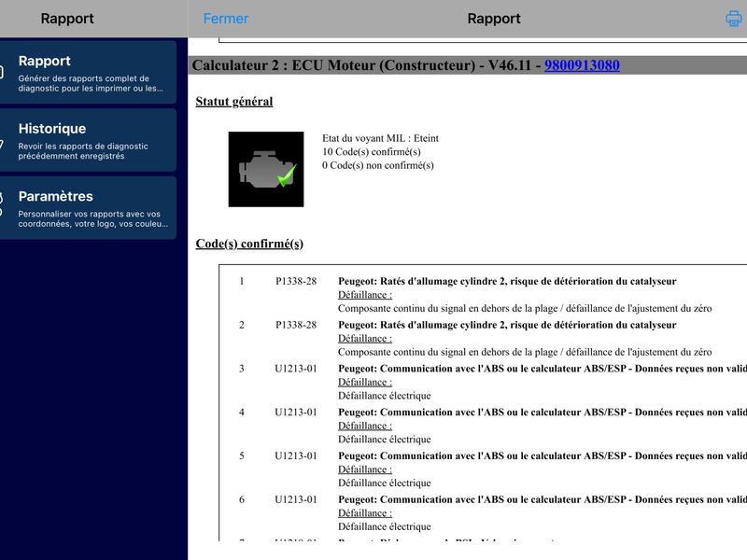Click row 6 ABS communication description
This screenshot has width=747, height=560.
coord(543,499)
